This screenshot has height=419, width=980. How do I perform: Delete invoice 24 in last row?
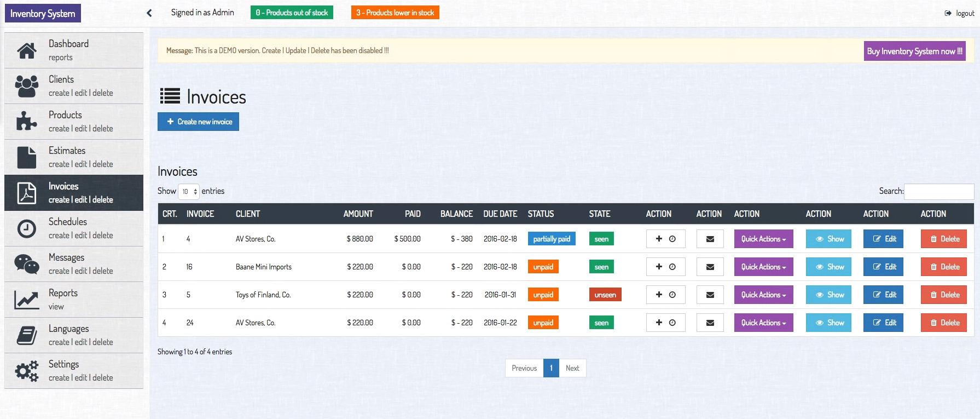[944, 323]
